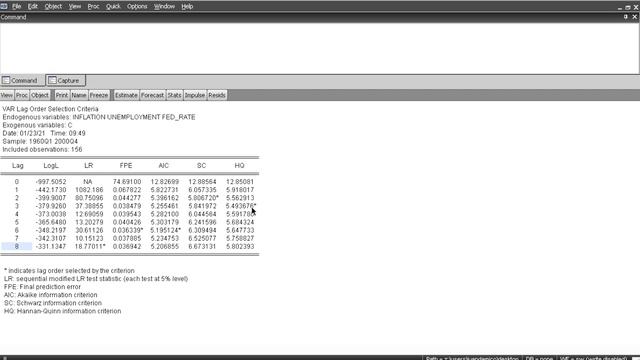Image resolution: width=640 pixels, height=360 pixels.
Task: Open the Proc menu in menu bar
Action: [x=93, y=7]
